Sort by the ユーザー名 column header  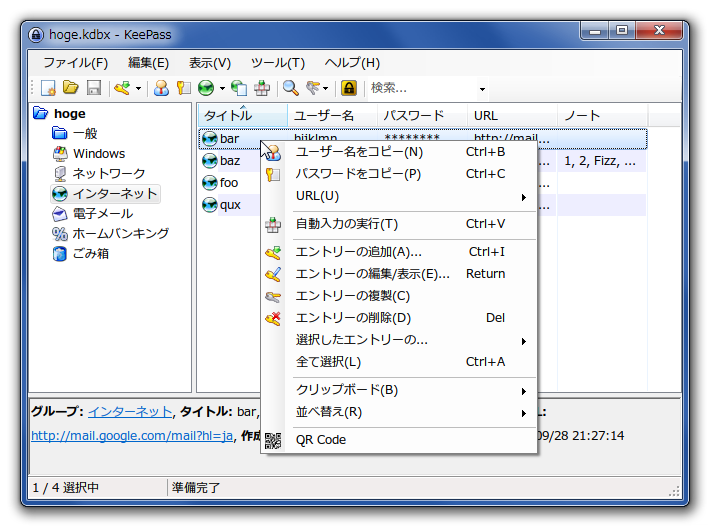(x=332, y=115)
